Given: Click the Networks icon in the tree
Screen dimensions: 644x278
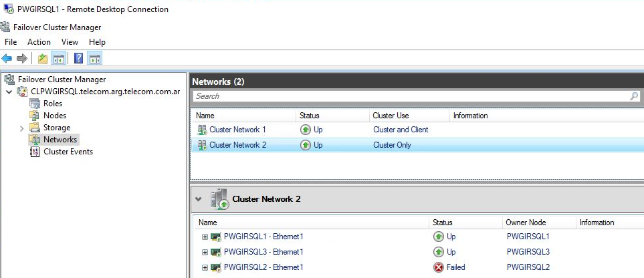Looking at the screenshot, I should [35, 140].
